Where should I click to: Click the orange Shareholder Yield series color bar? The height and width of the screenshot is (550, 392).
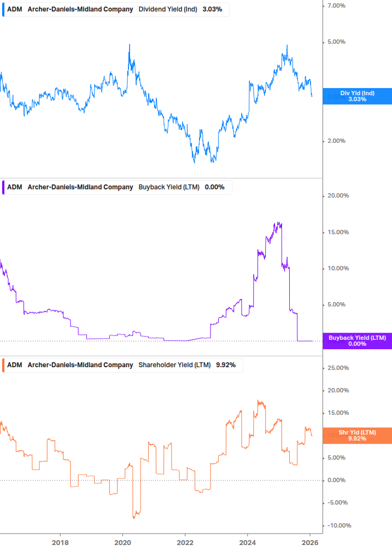coord(3,365)
